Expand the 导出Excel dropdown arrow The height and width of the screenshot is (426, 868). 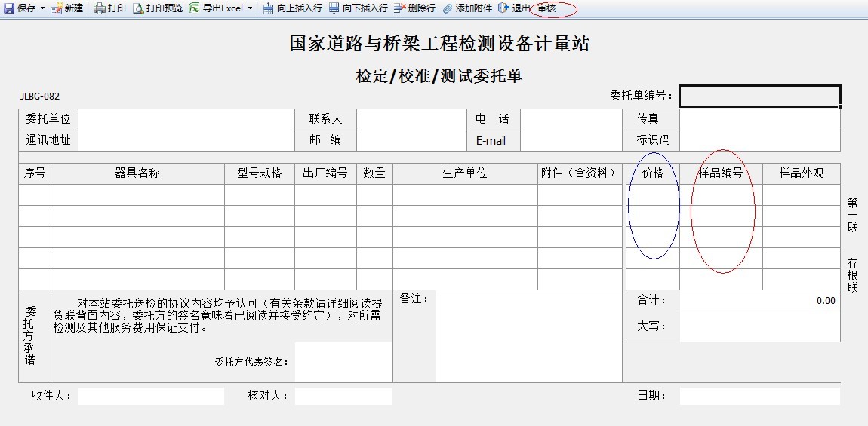click(251, 8)
